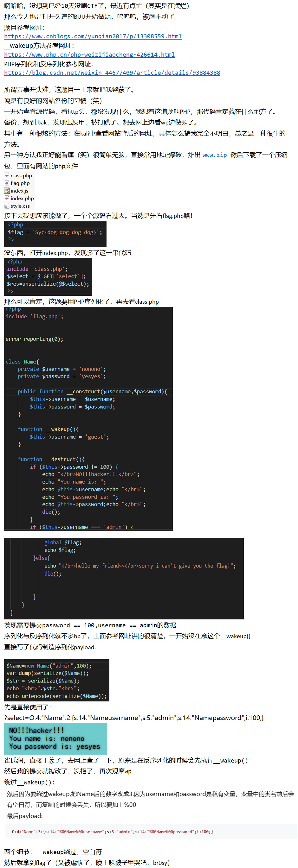
Task: Click the '__wakeup方法参考网址:' line
Action: (x=39, y=46)
